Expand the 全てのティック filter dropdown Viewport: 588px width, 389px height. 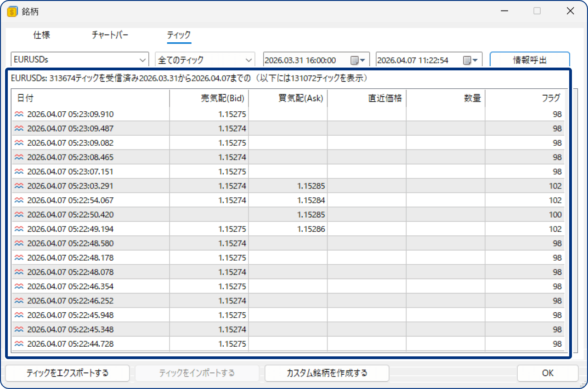point(248,59)
